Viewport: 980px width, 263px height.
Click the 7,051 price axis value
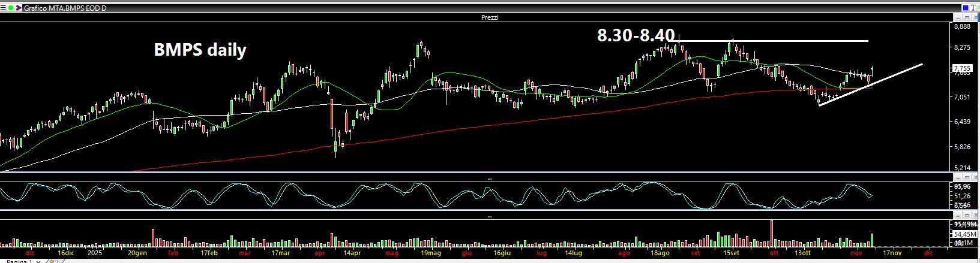pyautogui.click(x=962, y=97)
